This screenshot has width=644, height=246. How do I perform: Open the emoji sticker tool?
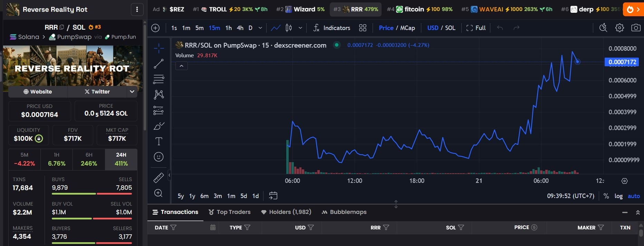pos(158,157)
